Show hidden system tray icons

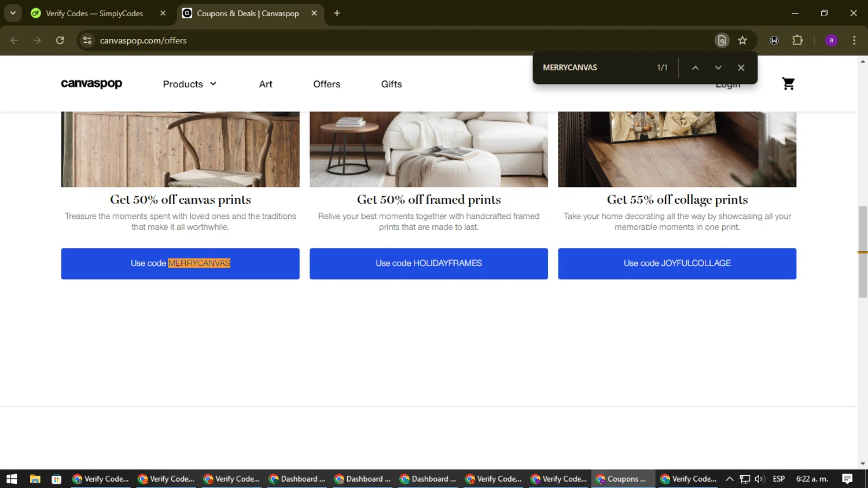click(x=729, y=479)
